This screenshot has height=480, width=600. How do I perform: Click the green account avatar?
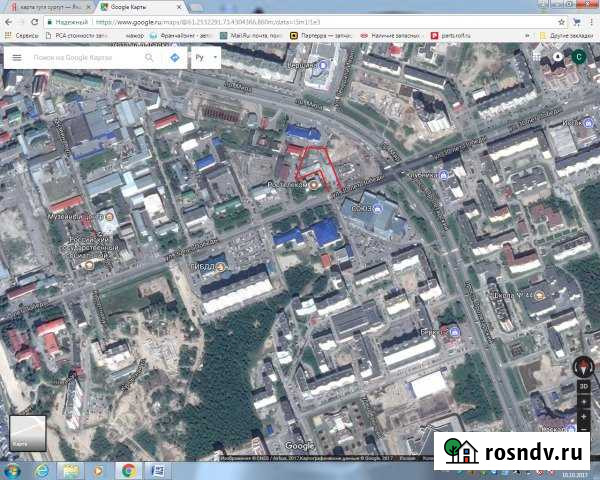578,57
